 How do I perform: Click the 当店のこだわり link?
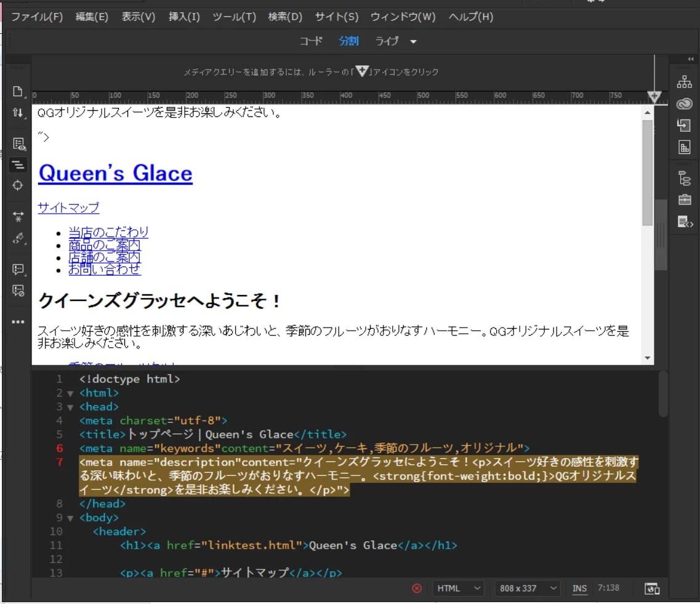[108, 232]
